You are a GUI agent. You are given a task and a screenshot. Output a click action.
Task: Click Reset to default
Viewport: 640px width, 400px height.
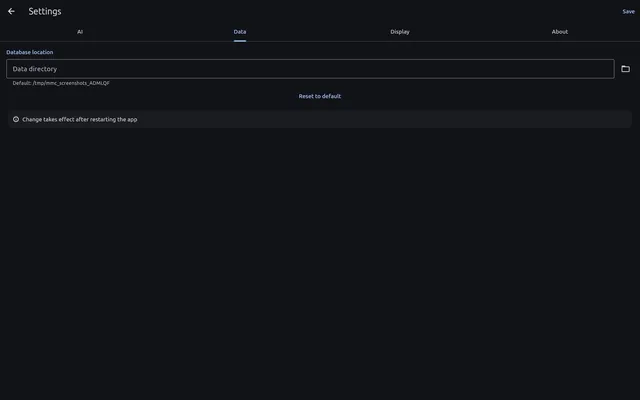click(320, 96)
